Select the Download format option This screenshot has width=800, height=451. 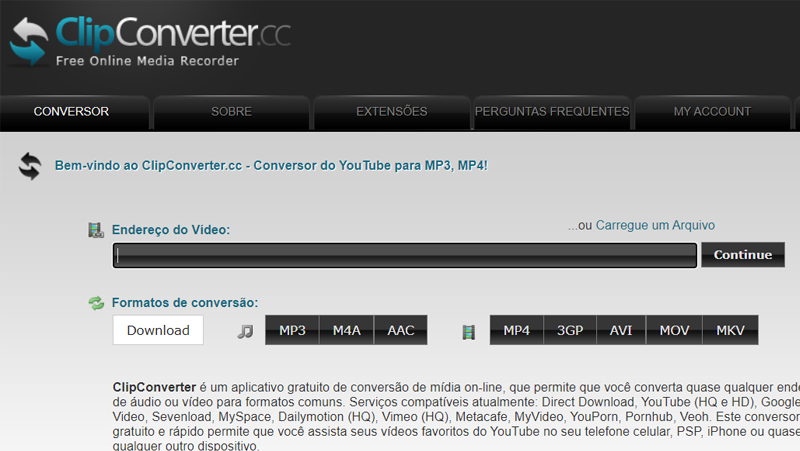coord(158,330)
